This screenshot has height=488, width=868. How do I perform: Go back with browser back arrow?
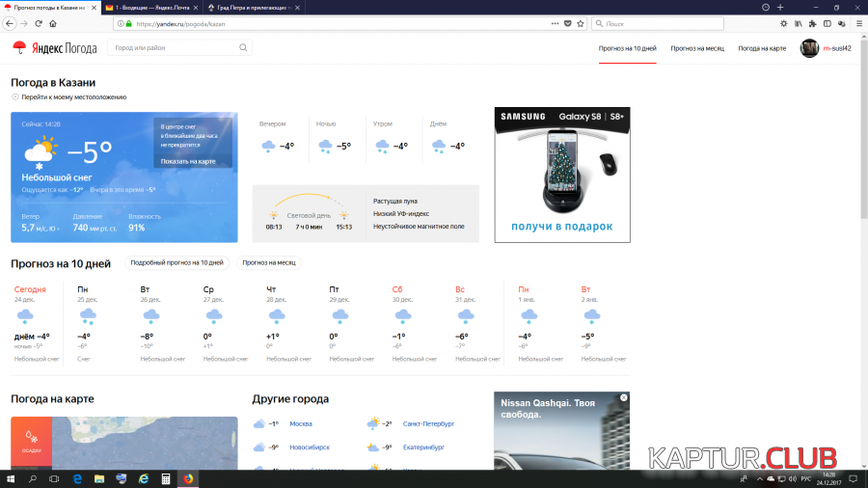10,23
